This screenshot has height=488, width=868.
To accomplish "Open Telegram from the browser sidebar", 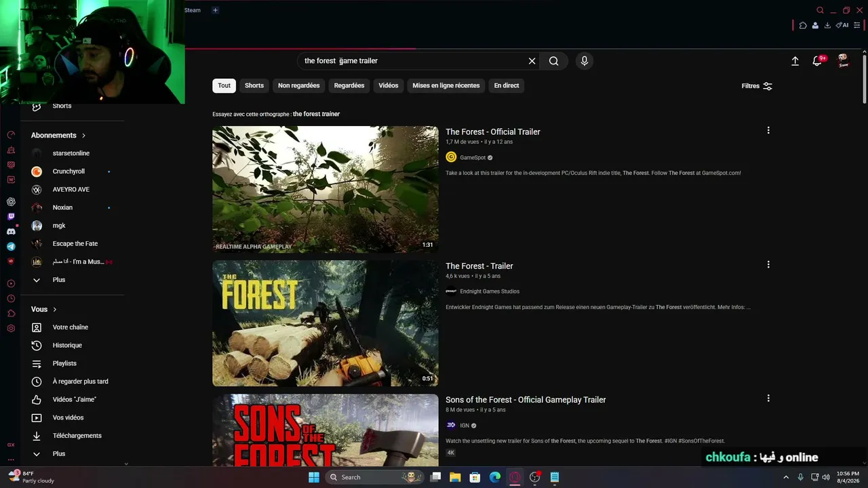I will 11,247.
